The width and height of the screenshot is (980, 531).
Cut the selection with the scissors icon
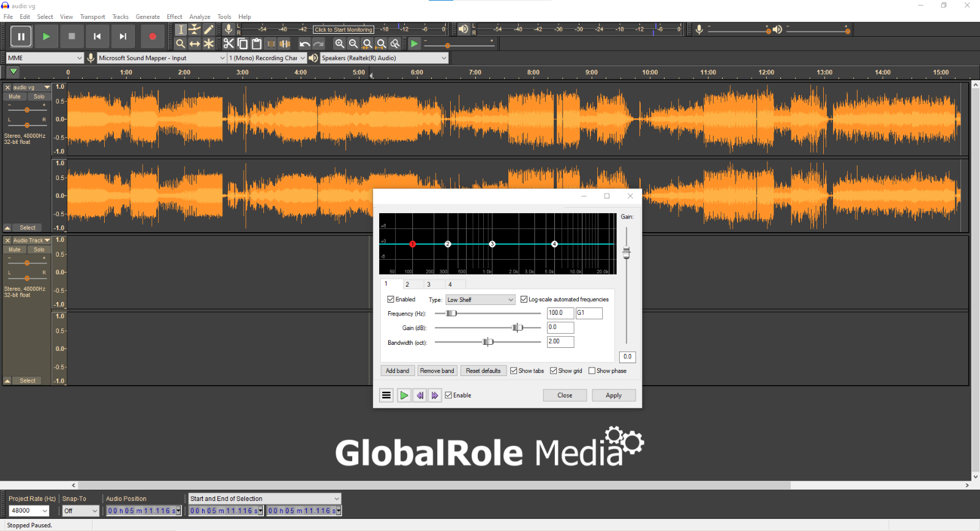pyautogui.click(x=228, y=43)
